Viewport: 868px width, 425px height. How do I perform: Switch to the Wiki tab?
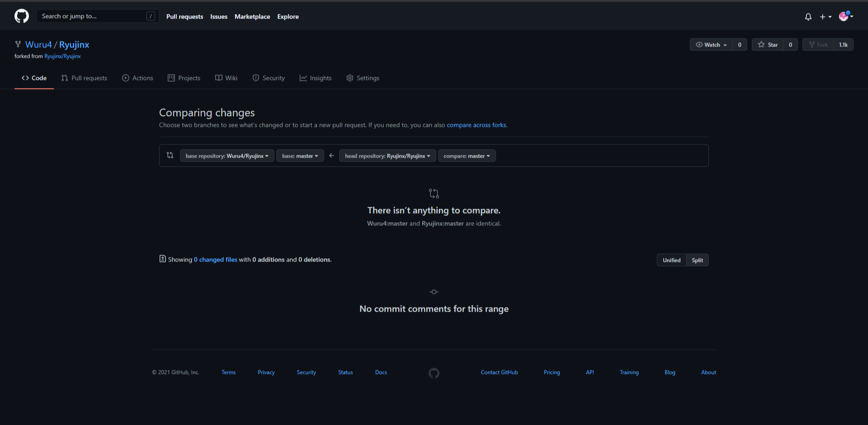click(x=226, y=78)
